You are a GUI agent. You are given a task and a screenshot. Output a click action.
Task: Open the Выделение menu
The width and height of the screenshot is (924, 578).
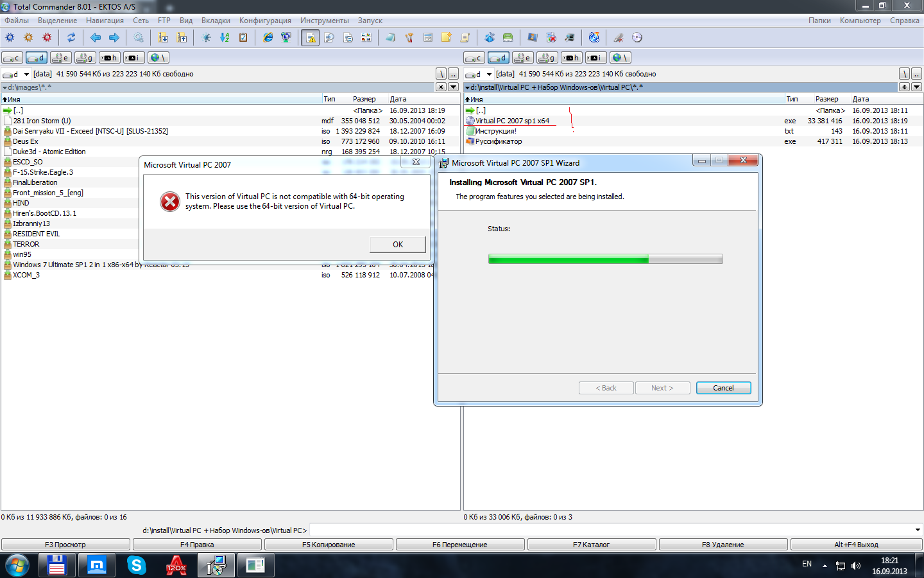57,21
